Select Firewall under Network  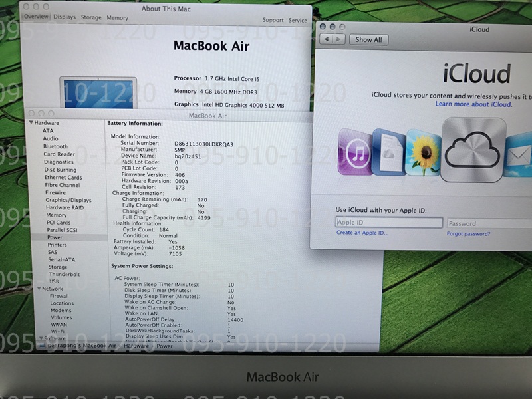click(x=59, y=296)
